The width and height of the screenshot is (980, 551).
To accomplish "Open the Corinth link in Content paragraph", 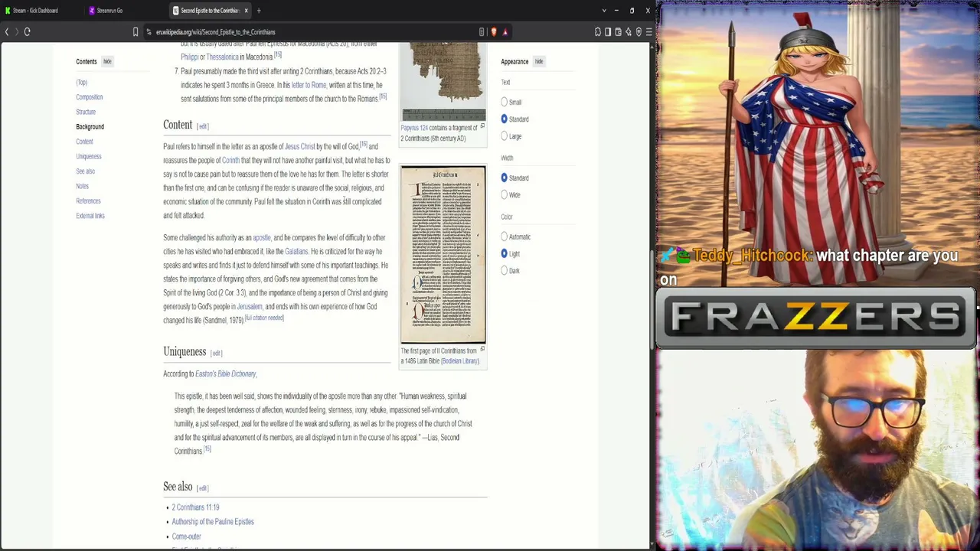I will point(230,160).
